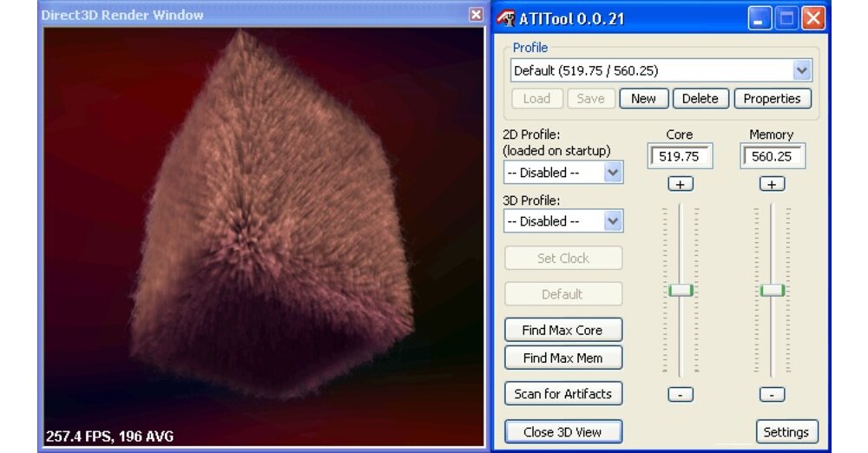Screen dimensions: 868x453
Task: Expand the 2D Profile dropdown
Action: (613, 173)
